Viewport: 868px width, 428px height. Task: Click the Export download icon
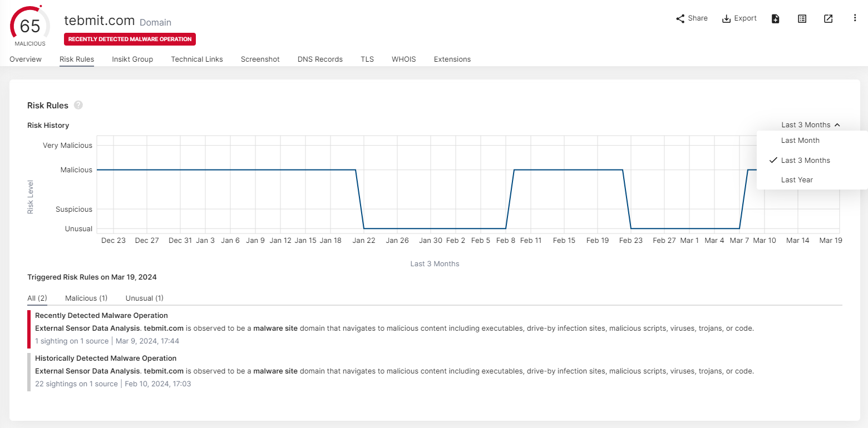tap(726, 18)
